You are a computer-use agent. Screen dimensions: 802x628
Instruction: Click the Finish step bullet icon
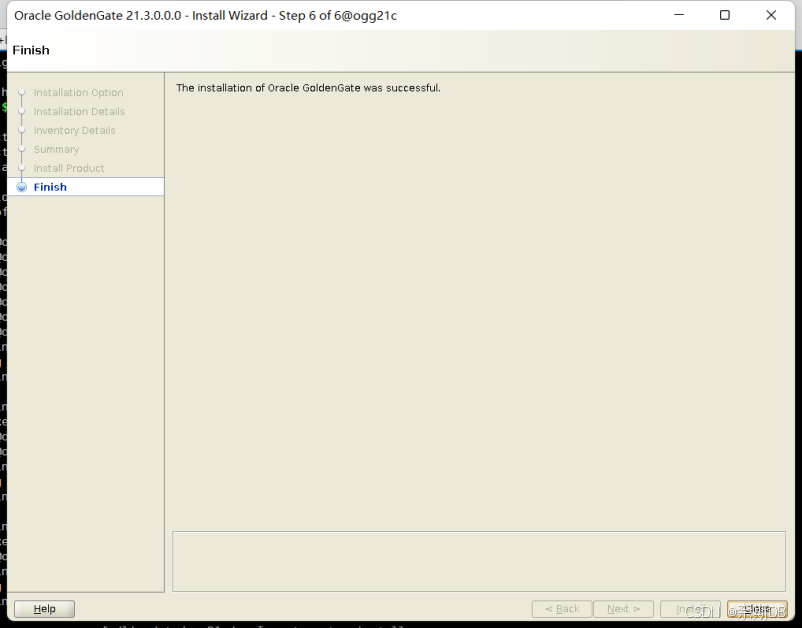click(21, 187)
